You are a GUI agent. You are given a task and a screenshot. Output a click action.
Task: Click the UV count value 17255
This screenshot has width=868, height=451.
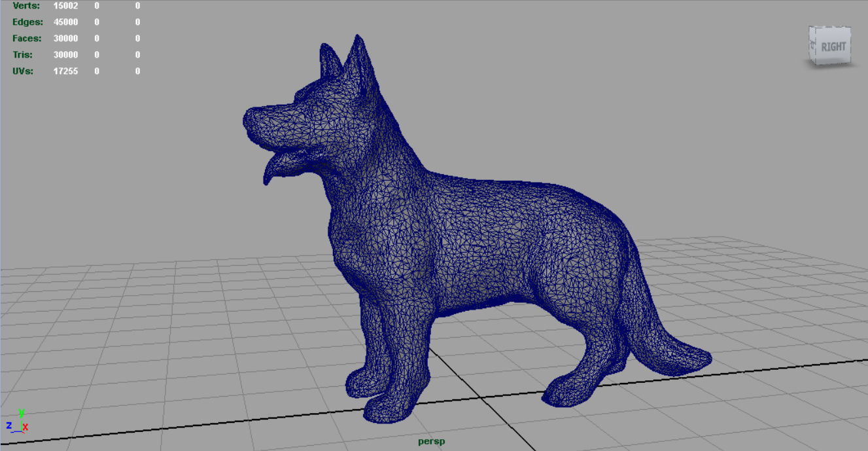click(x=65, y=71)
